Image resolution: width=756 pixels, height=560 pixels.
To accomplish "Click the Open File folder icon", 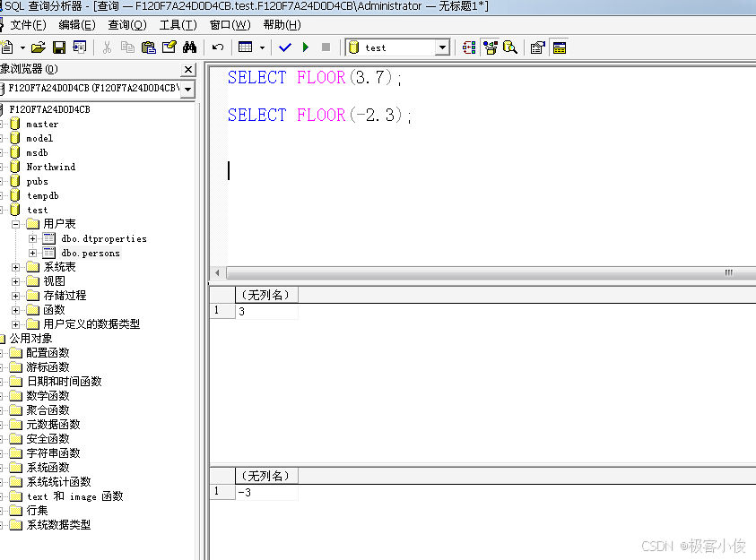I will click(39, 47).
